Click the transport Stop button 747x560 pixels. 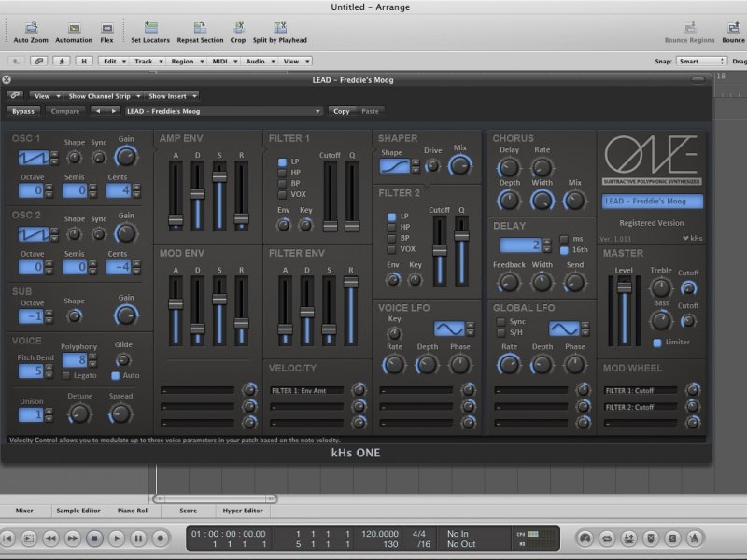coord(94,539)
